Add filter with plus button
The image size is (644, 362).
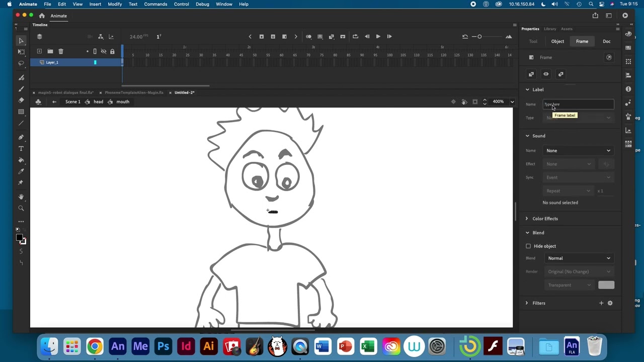(601, 303)
